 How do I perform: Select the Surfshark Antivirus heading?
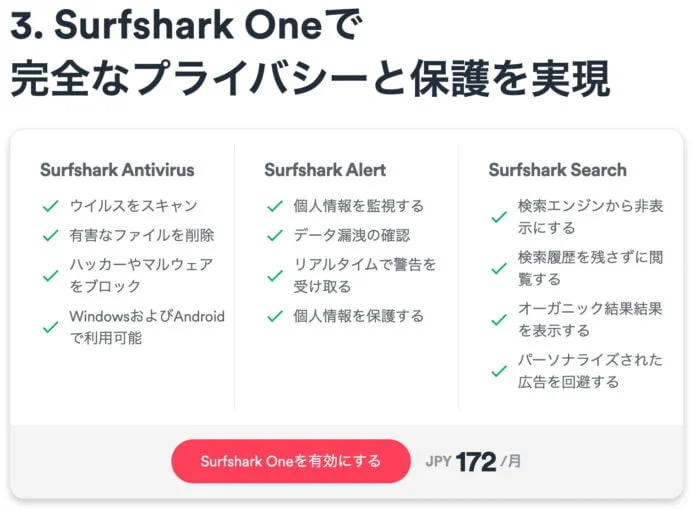(117, 169)
